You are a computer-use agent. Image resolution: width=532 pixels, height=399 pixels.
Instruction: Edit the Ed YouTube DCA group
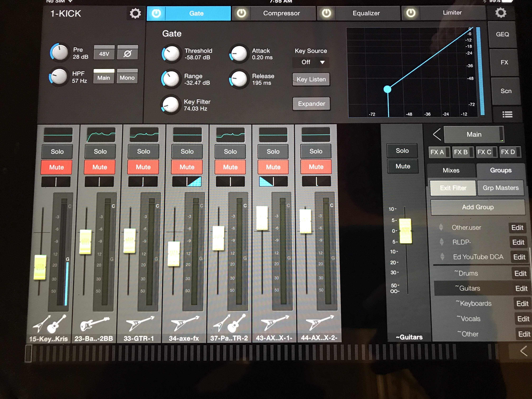[519, 257]
